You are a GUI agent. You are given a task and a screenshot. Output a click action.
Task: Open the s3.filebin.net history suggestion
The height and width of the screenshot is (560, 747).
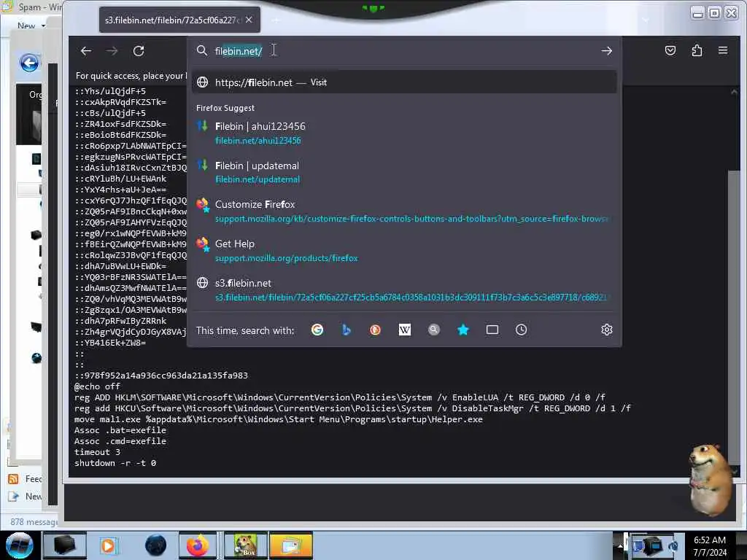click(404, 289)
